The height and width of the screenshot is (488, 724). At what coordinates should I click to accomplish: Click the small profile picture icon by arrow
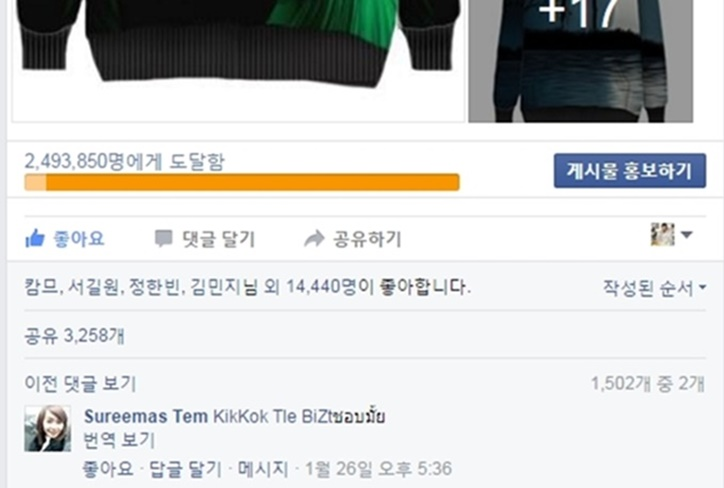coord(662,235)
